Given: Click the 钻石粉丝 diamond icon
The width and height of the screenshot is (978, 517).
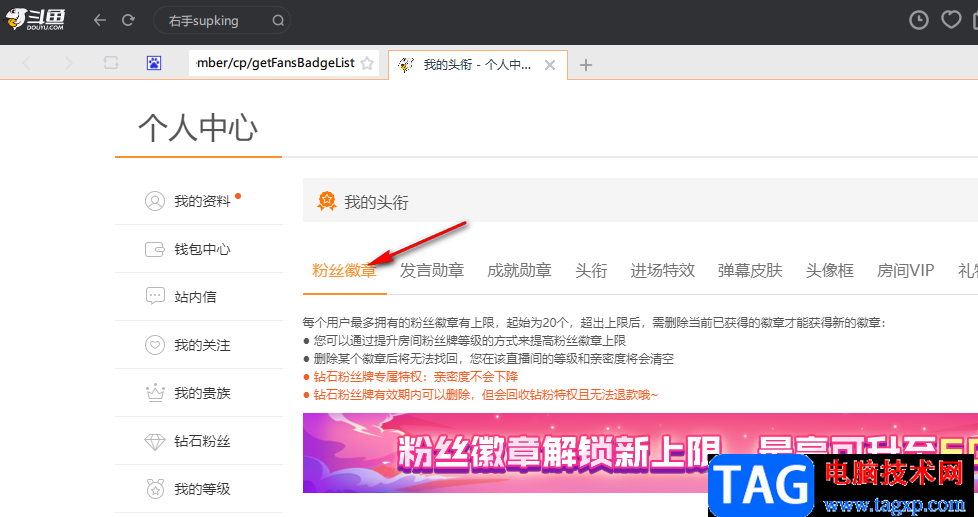Looking at the screenshot, I should point(155,442).
